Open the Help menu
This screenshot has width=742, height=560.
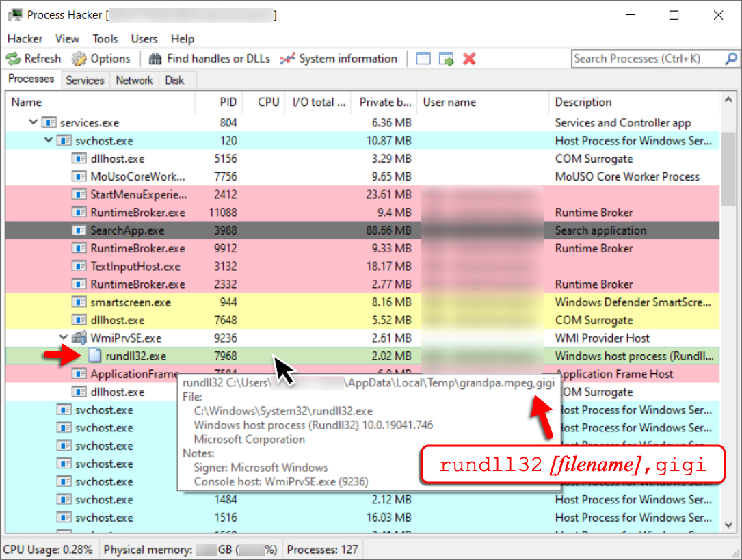[182, 39]
